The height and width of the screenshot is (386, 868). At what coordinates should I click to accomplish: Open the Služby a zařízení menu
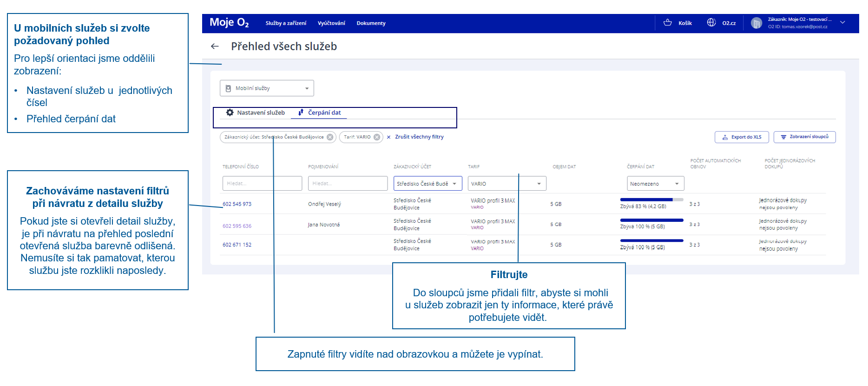(x=286, y=23)
